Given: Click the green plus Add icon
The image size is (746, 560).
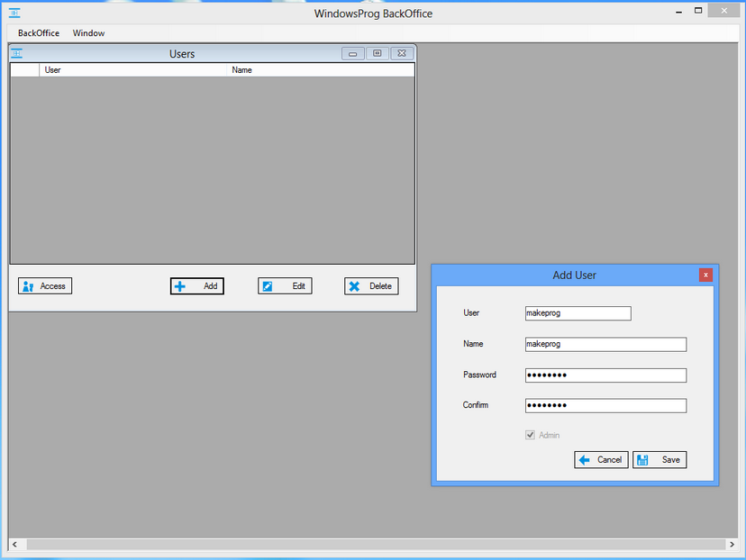Looking at the screenshot, I should [x=183, y=285].
